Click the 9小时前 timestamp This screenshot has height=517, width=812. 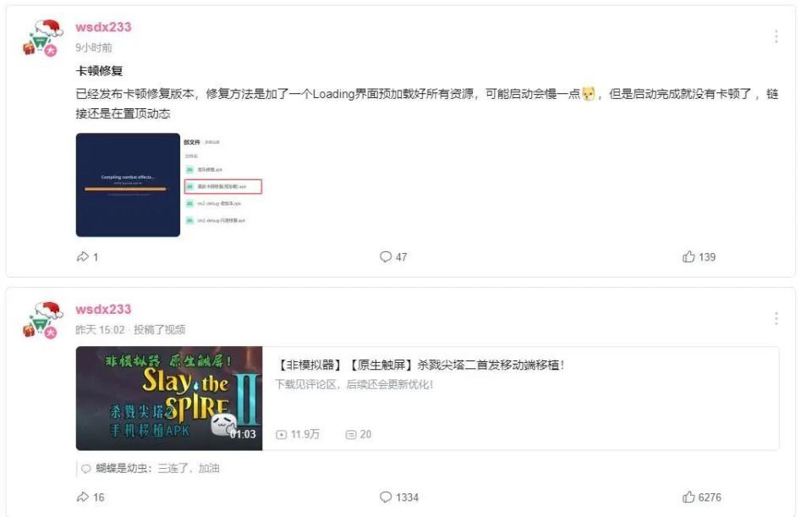click(x=94, y=47)
